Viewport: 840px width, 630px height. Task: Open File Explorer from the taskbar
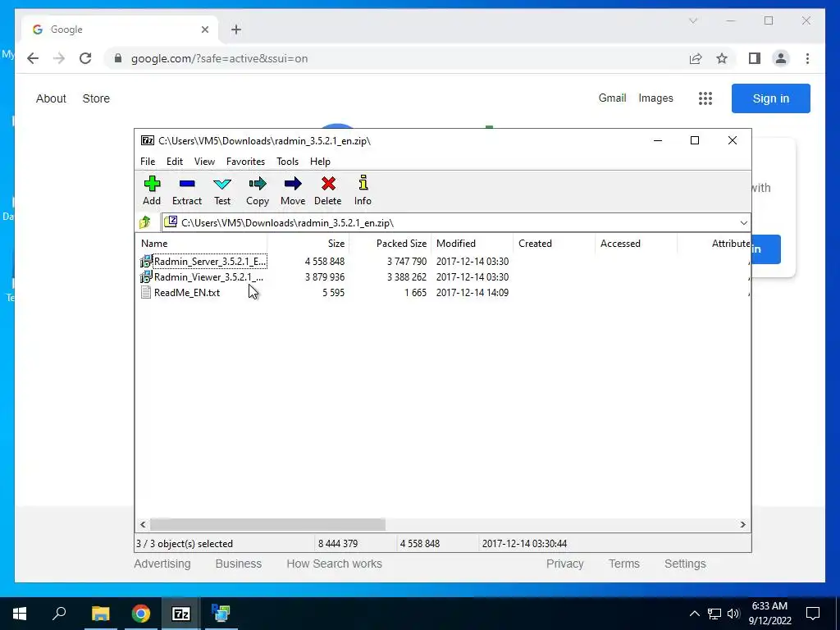point(100,614)
